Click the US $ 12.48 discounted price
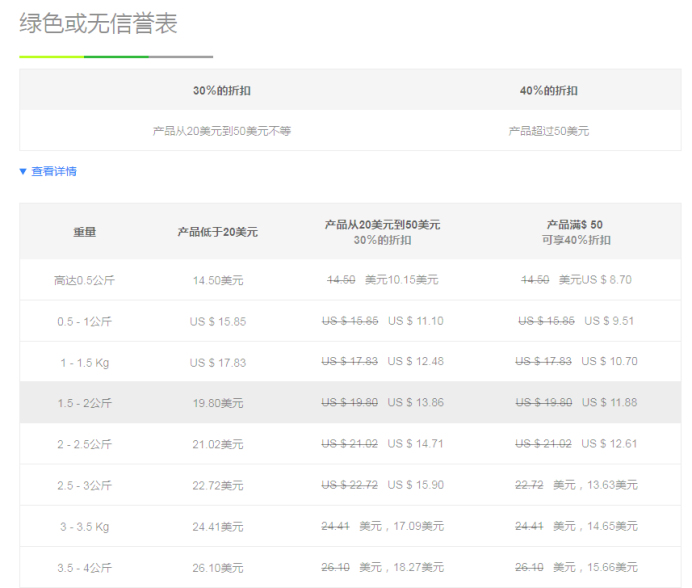 coord(416,361)
